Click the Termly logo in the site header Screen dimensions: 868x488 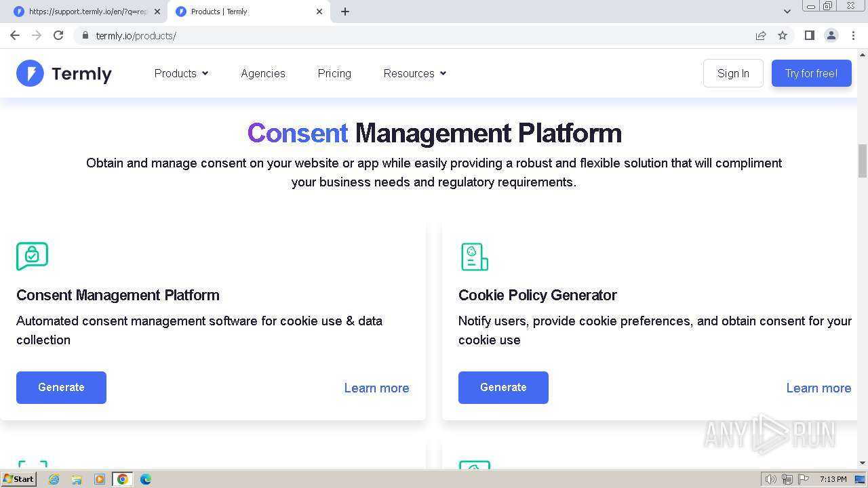[64, 73]
